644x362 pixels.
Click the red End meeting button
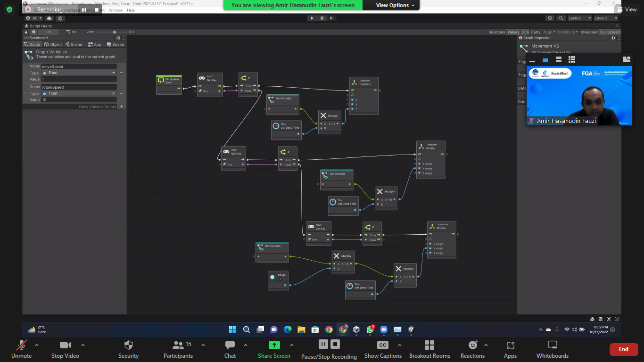[x=623, y=349]
